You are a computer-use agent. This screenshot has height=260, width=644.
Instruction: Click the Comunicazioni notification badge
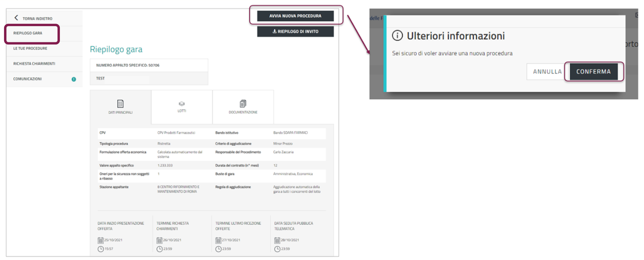coord(74,79)
